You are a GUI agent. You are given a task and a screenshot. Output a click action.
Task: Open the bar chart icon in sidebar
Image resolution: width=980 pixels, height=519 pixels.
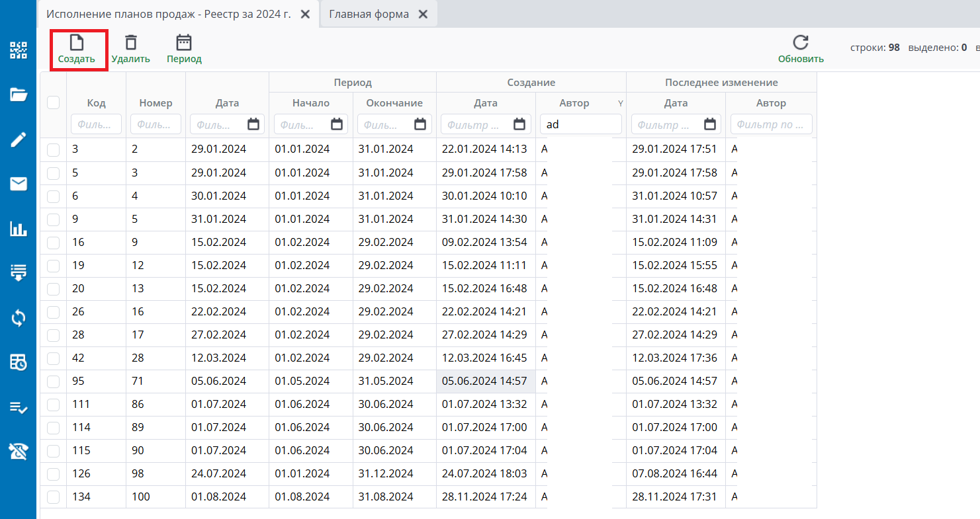pos(18,229)
